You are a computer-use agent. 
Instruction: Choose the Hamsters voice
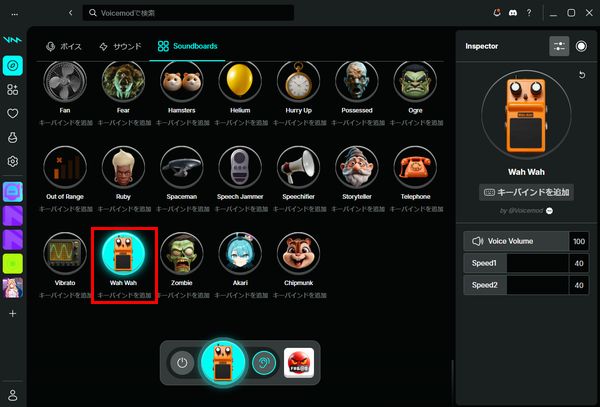pyautogui.click(x=182, y=81)
